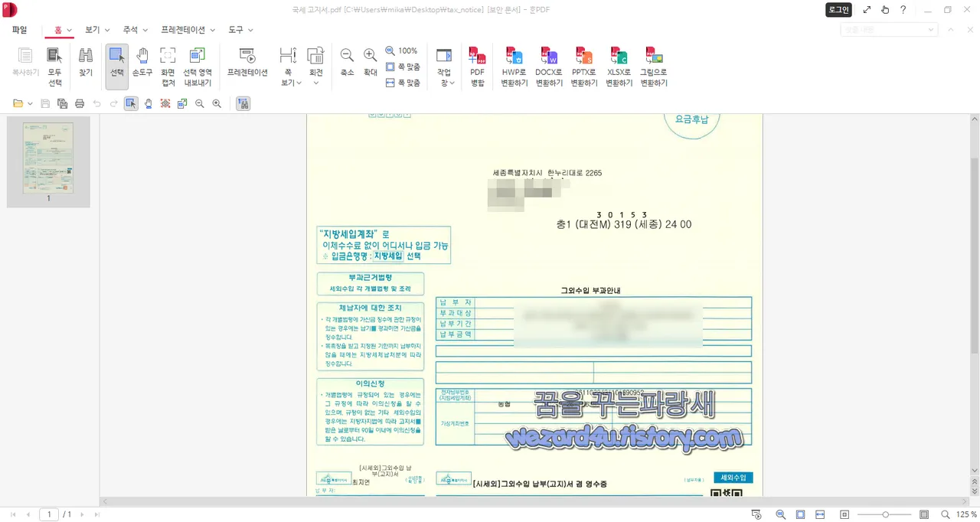Click the zoom in magnifier in quick toolbar
Viewport: 980px width, 522px height.
click(x=217, y=103)
